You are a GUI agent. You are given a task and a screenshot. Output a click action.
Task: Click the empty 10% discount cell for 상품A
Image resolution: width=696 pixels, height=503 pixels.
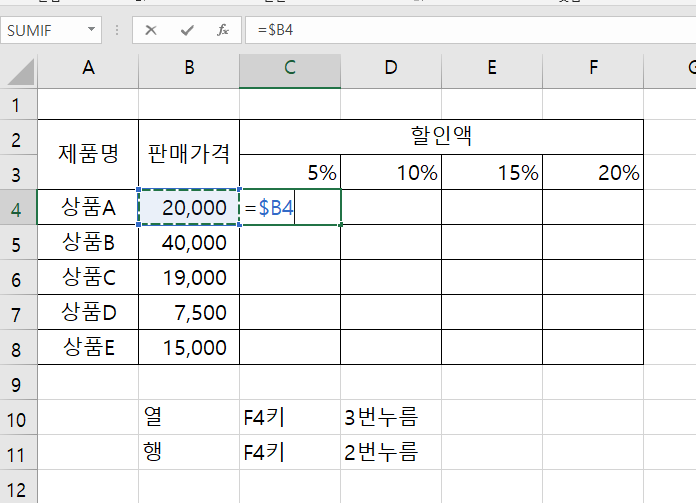pyautogui.click(x=391, y=207)
